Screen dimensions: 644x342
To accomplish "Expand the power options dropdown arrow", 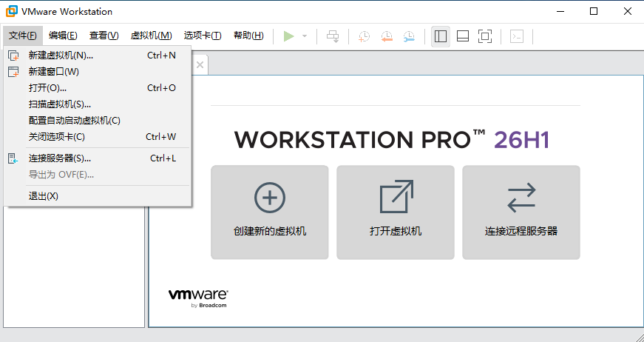I will pos(305,36).
